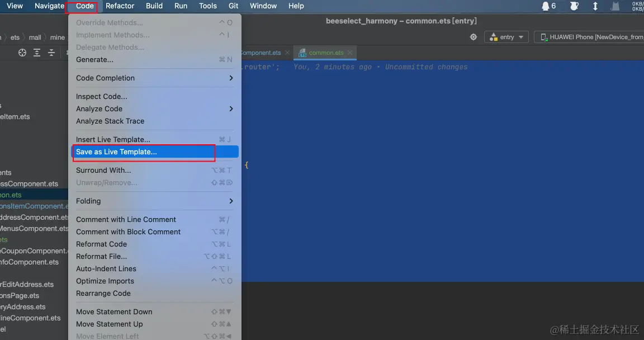This screenshot has width=644, height=340.
Task: Click the up-down arrows icon in menu bar
Action: click(595, 6)
